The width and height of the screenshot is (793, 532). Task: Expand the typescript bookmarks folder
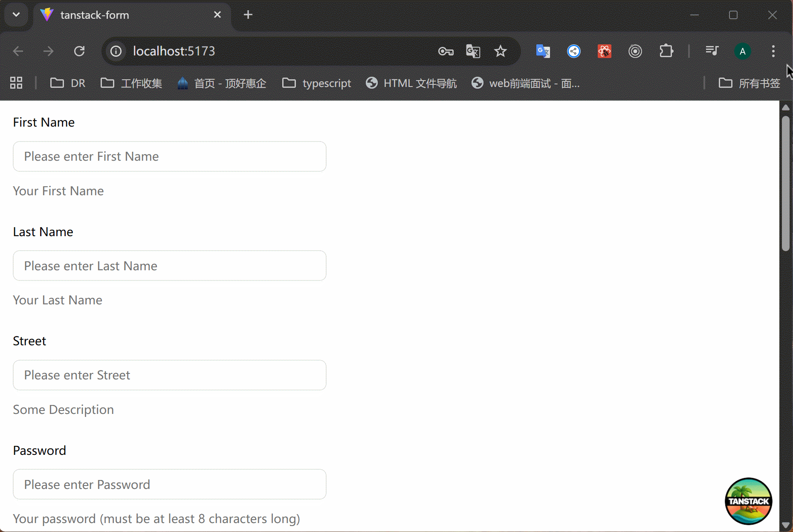(x=317, y=83)
